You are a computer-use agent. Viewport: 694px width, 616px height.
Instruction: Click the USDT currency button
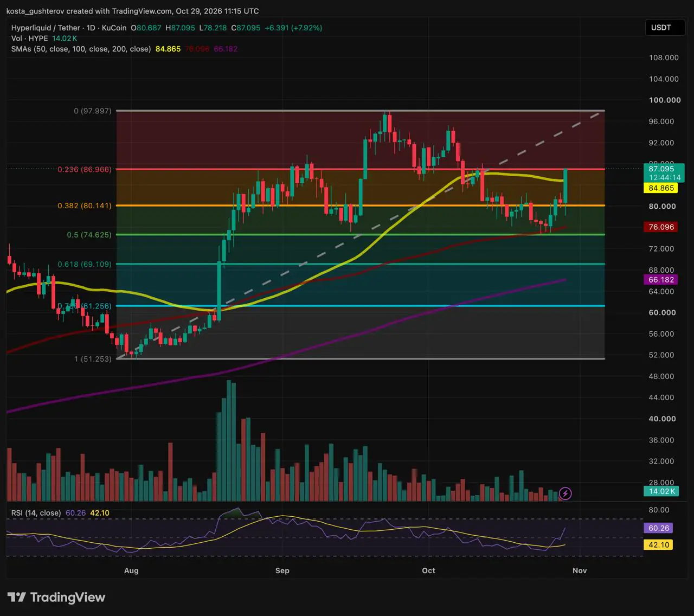665,28
